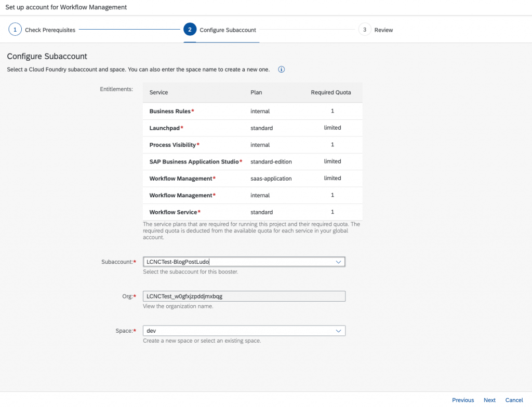This screenshot has height=407, width=532.
Task: Click the Previous button
Action: click(x=463, y=400)
